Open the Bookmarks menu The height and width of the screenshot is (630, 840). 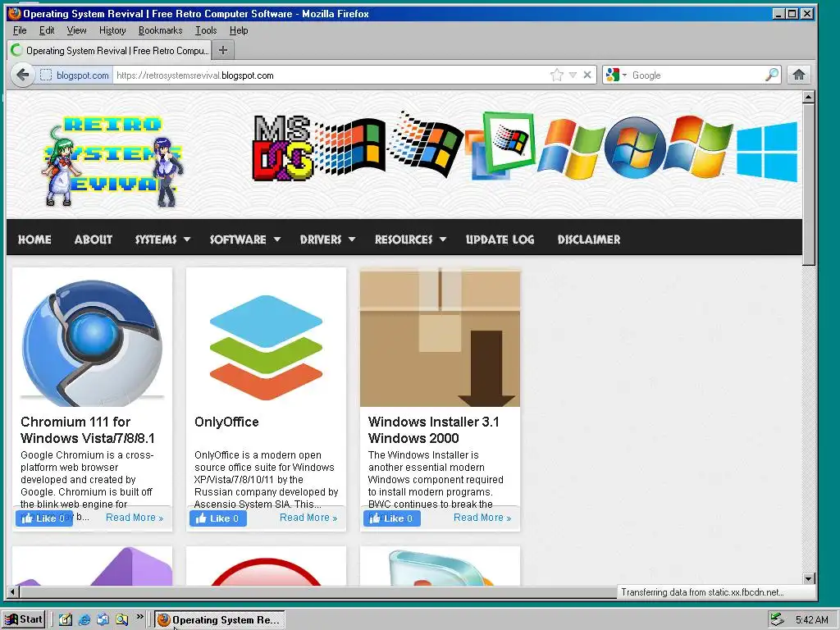(x=160, y=30)
